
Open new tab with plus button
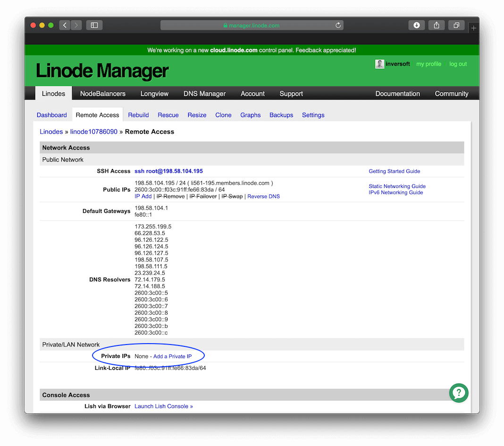pos(473,28)
